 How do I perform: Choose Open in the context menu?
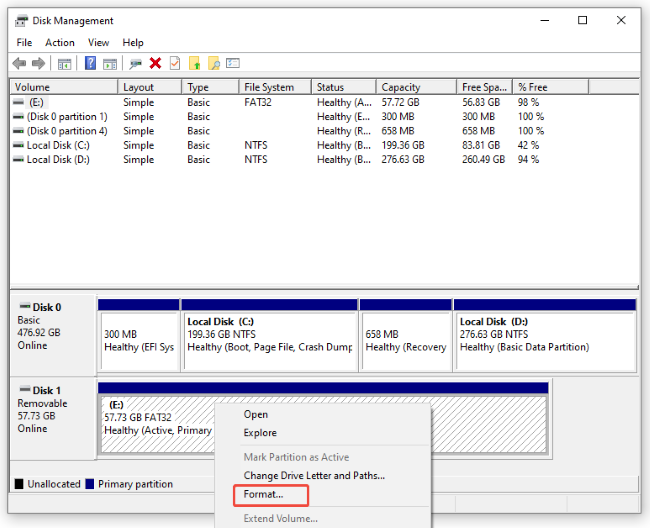pyautogui.click(x=256, y=414)
